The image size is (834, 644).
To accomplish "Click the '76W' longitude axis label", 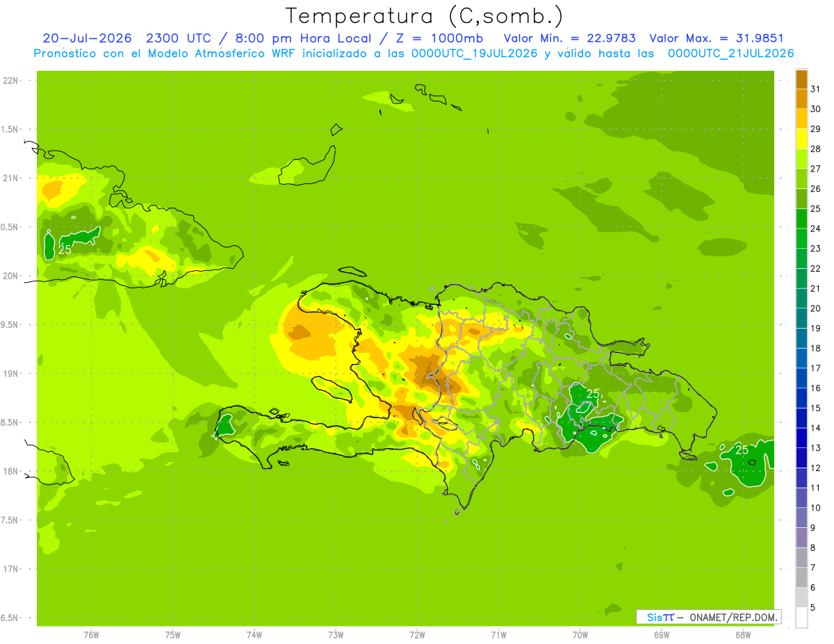I will tap(91, 635).
